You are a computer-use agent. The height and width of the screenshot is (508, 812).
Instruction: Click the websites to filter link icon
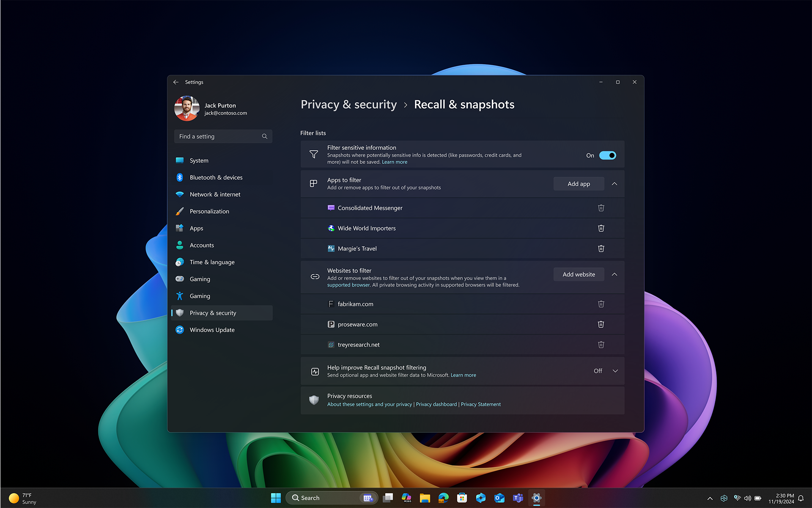315,277
